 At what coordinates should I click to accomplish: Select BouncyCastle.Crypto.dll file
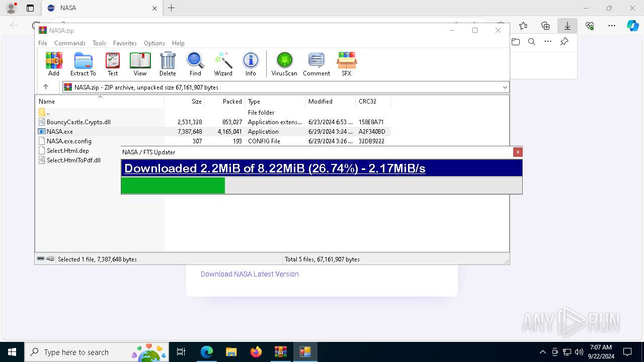coord(214,122)
